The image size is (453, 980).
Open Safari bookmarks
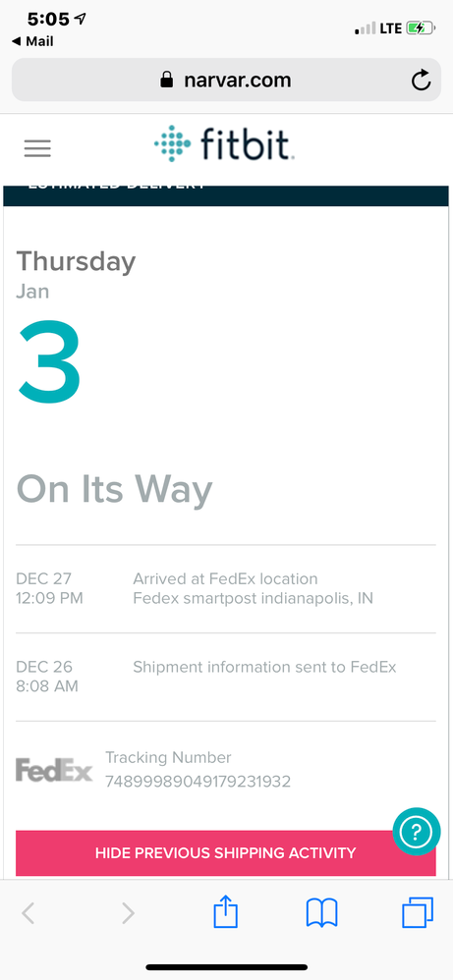point(321,913)
